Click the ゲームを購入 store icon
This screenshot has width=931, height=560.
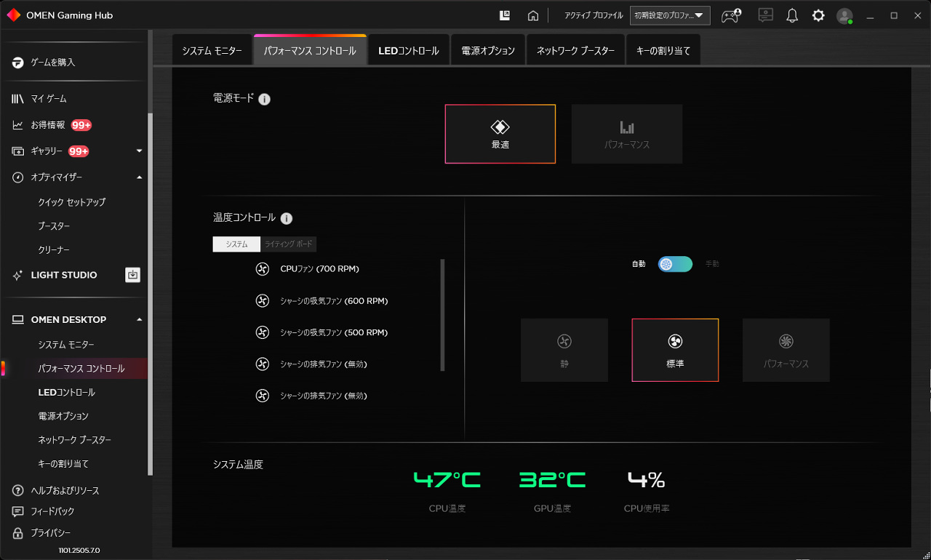coord(17,63)
